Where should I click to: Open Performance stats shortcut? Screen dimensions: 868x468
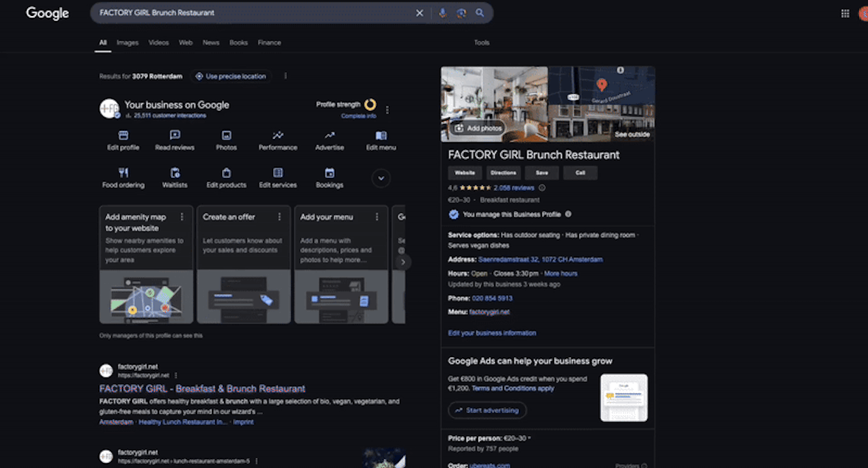(x=278, y=141)
